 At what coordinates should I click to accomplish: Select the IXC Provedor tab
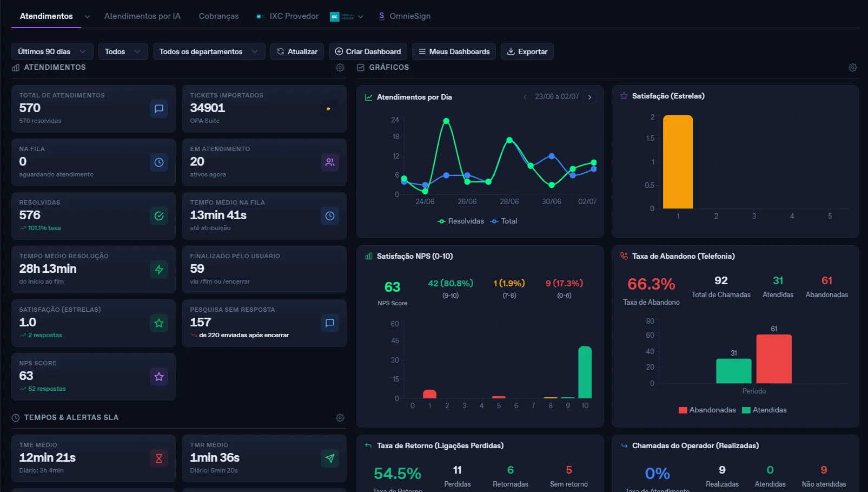coord(288,16)
